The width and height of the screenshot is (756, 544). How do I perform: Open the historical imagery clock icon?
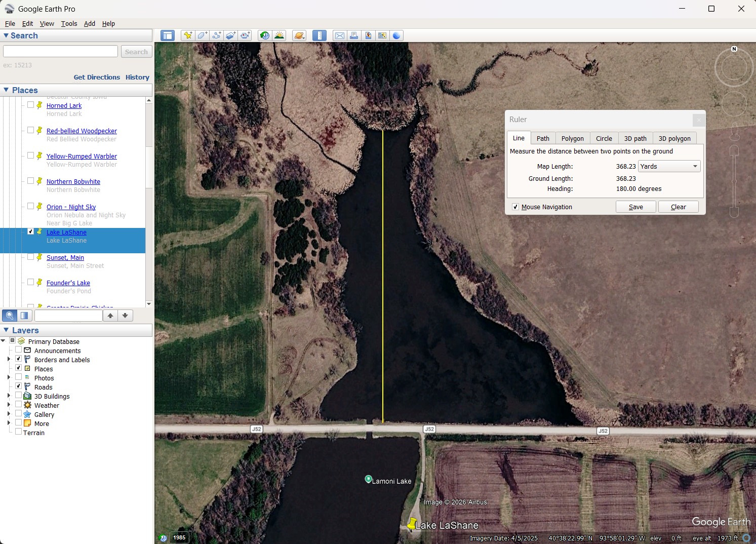264,35
